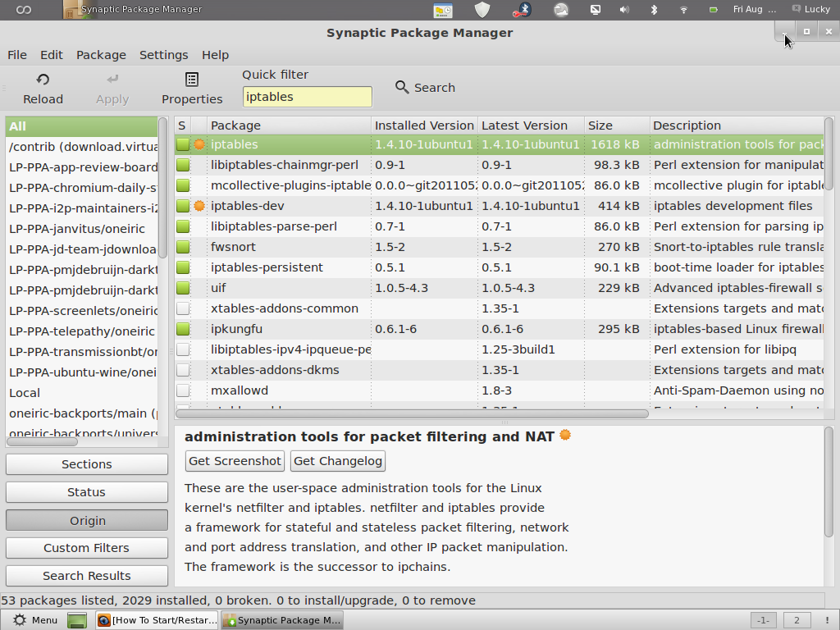Click into the Quick filter field
Screen dimensions: 840x630
[307, 97]
